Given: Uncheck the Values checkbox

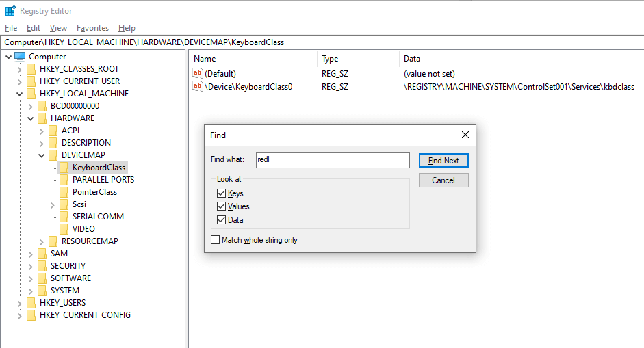Looking at the screenshot, I should 221,206.
